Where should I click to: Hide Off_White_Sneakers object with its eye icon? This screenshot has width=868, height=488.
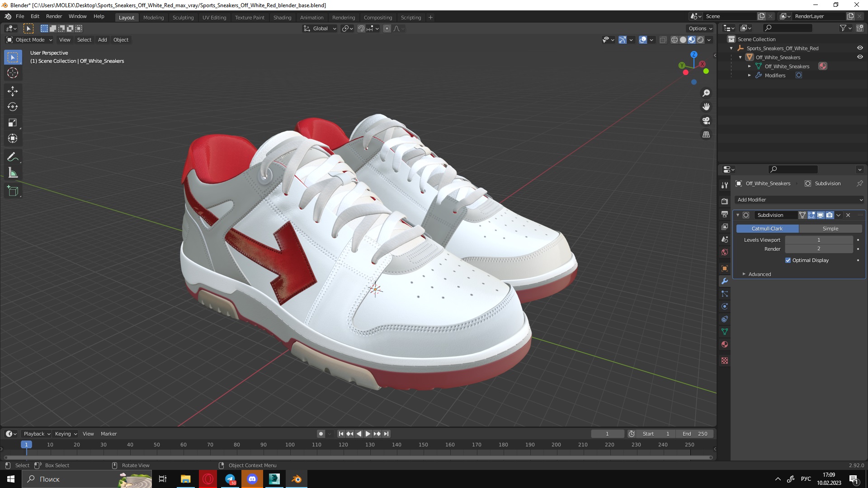(860, 57)
